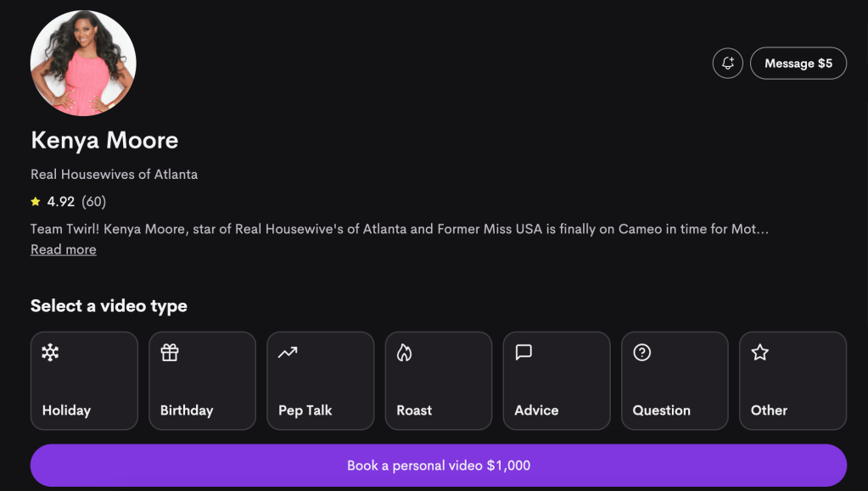Expand the bio with Read more
Image resolution: width=868 pixels, height=491 pixels.
point(64,249)
